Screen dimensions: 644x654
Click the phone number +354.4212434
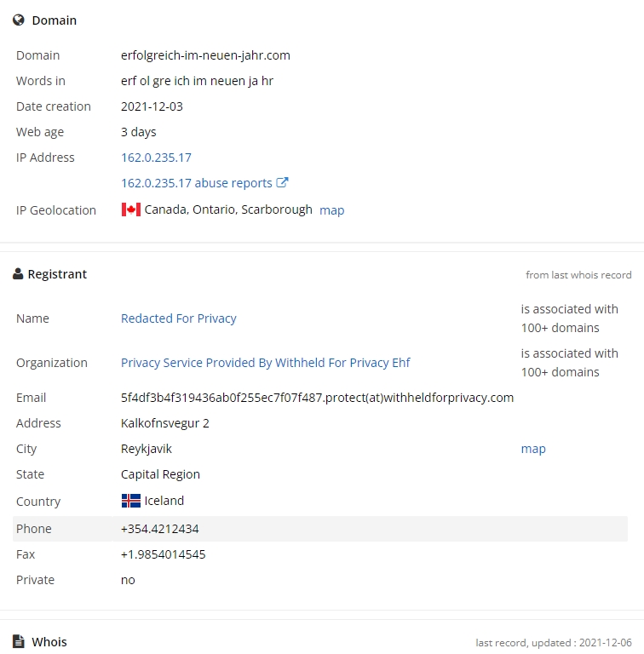(160, 529)
